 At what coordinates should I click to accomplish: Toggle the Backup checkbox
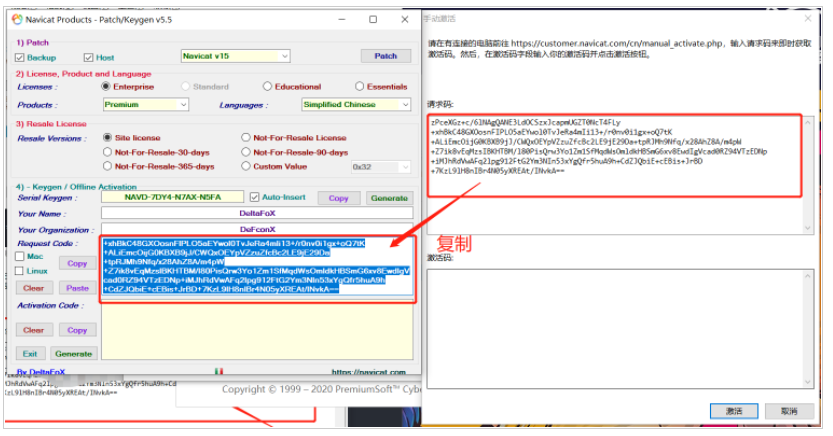click(20, 57)
